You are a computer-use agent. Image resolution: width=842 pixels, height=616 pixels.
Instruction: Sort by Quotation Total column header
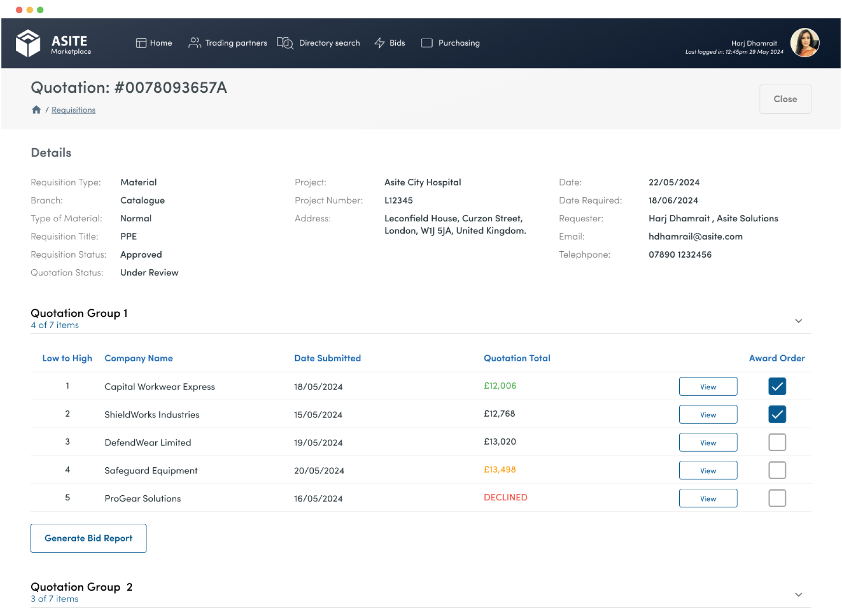517,358
